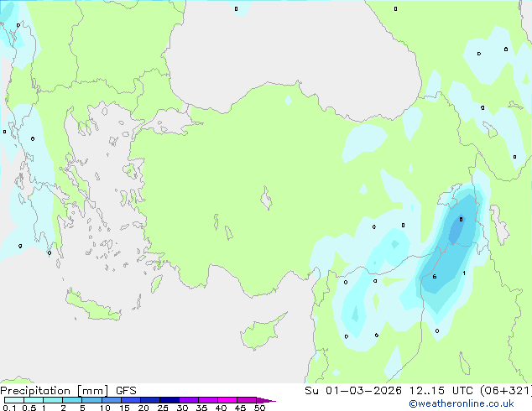Select the 25–30 mm navy legend swatch
The image size is (532, 411).
click(x=169, y=400)
